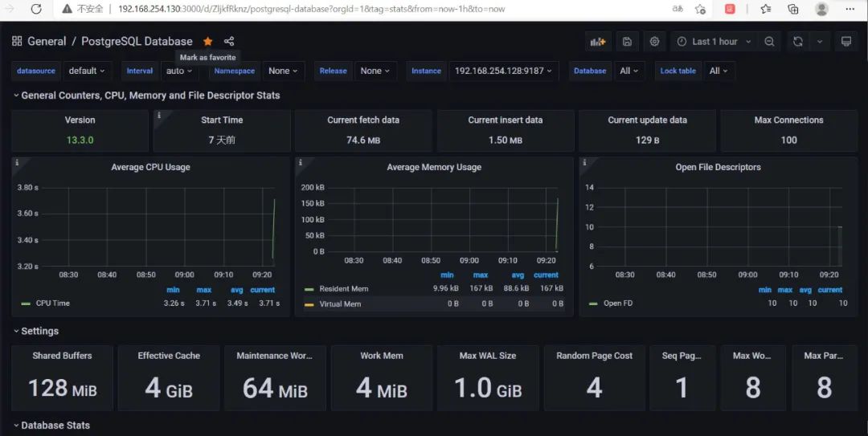Open the Database All dropdown
This screenshot has width=868, height=436.
point(629,71)
